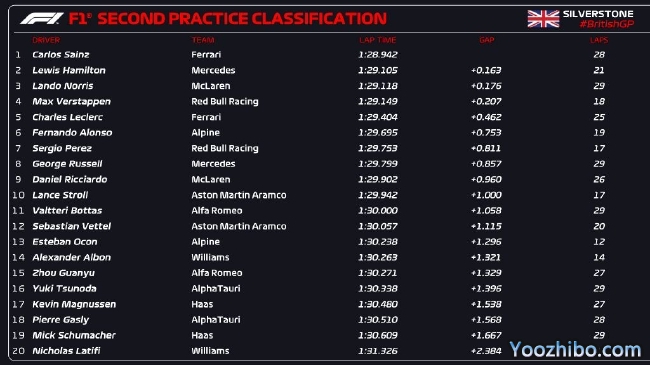Click Aston Martin Aramco for Lance Stroll

[239, 195]
